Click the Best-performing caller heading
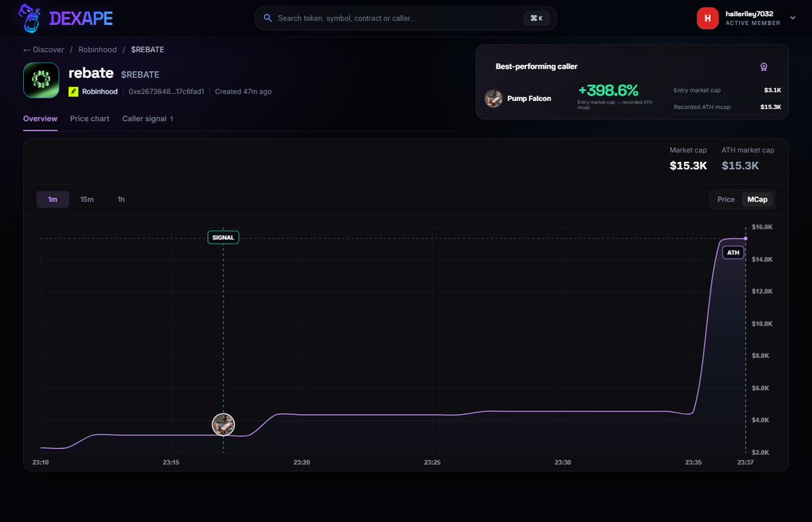Screen dimensions: 812x522 [x=536, y=66]
